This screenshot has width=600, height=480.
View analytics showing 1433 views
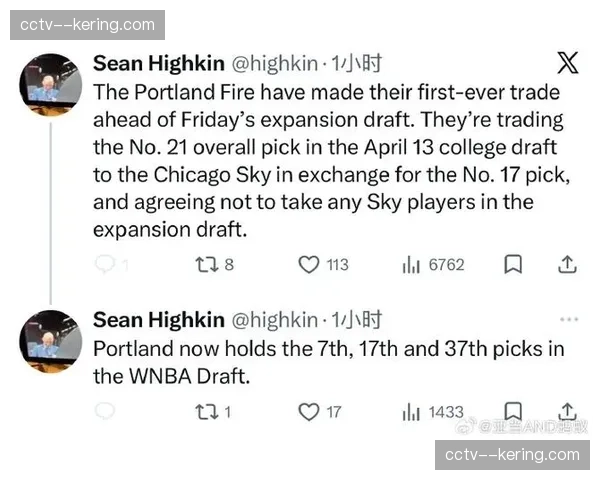tap(410, 411)
